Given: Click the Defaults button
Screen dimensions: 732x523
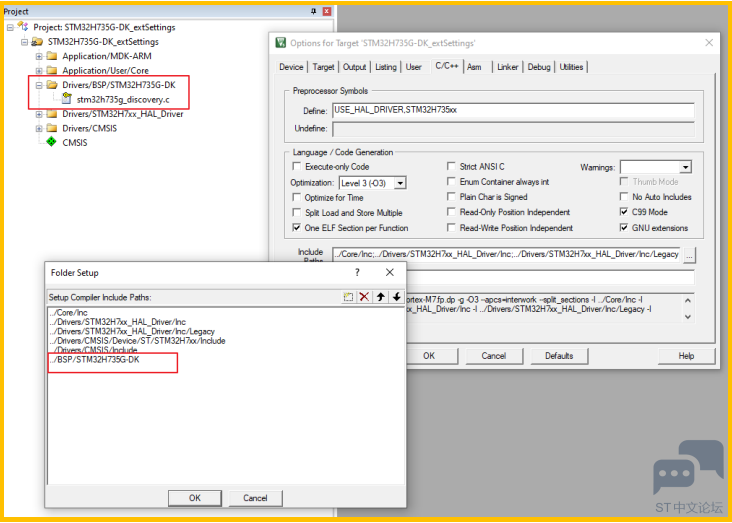Looking at the screenshot, I should [x=559, y=356].
